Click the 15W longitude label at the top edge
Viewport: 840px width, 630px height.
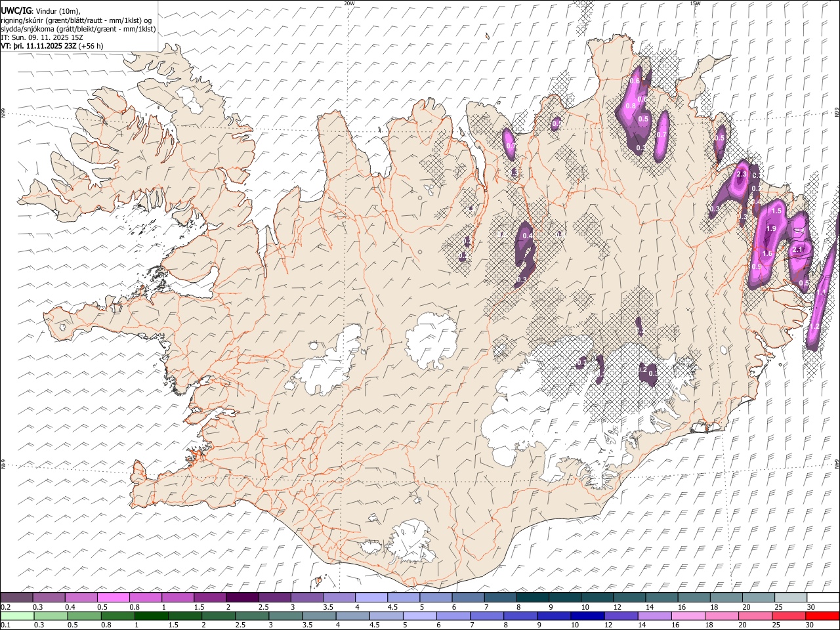click(x=695, y=3)
